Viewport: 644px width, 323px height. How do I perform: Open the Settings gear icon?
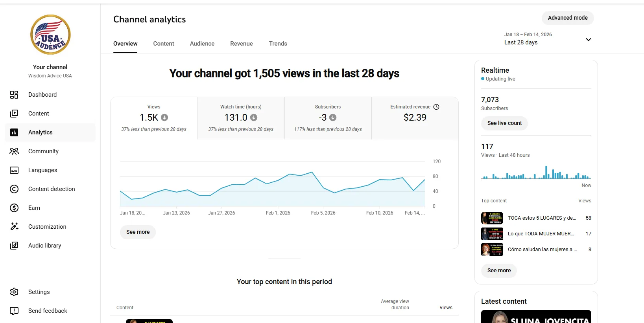click(14, 292)
